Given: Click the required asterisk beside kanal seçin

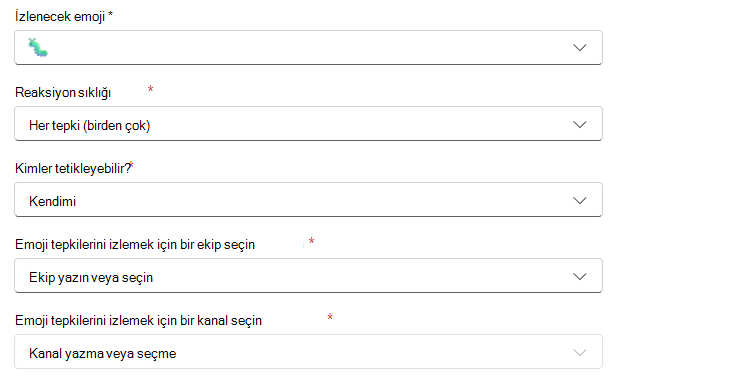Looking at the screenshot, I should click(x=330, y=317).
